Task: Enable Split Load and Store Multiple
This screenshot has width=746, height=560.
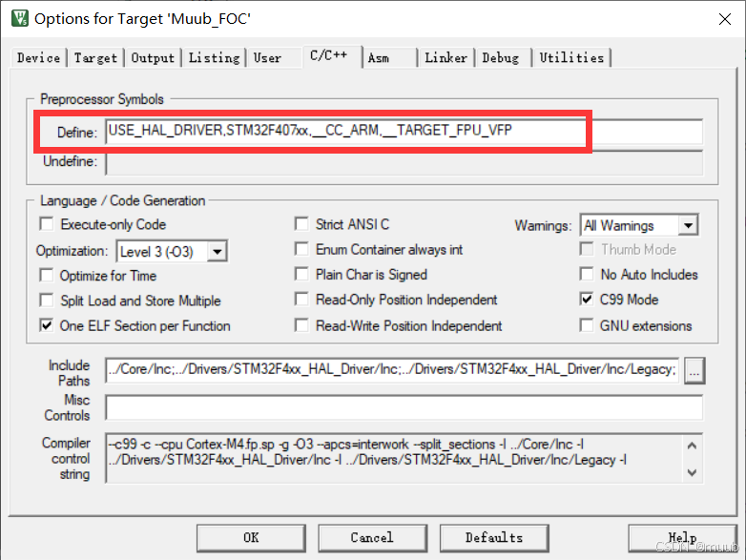Action: 47,301
